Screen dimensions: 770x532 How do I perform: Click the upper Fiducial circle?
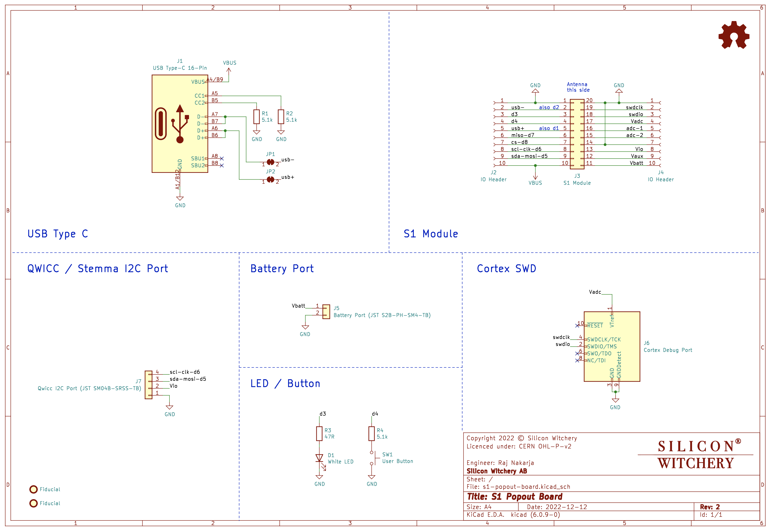[x=33, y=489]
